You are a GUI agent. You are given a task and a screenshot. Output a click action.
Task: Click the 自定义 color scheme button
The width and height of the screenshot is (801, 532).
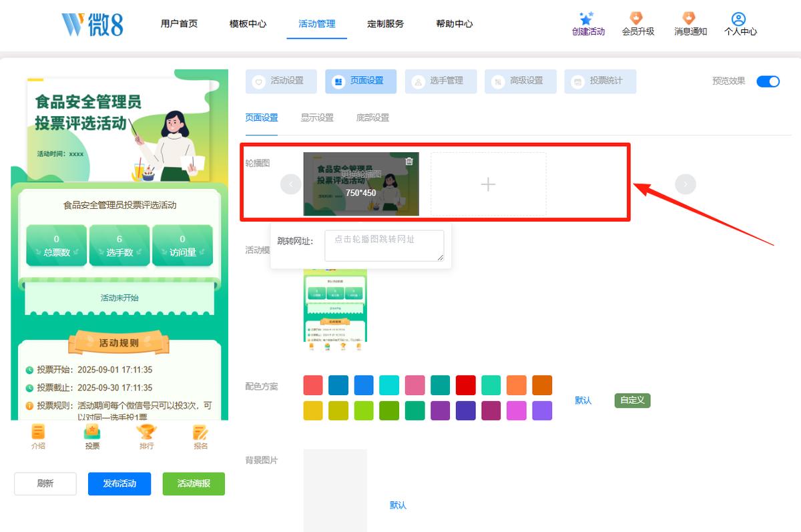coord(632,401)
